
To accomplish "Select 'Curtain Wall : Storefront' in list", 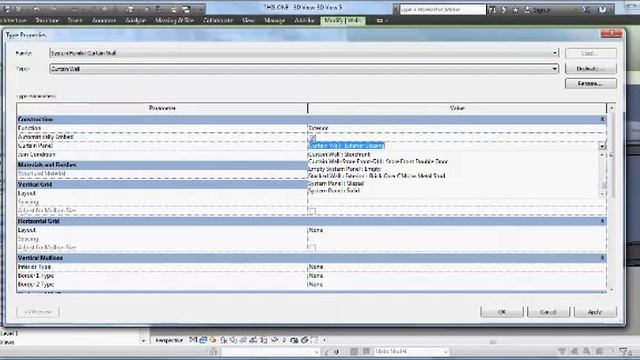I will (x=339, y=155).
